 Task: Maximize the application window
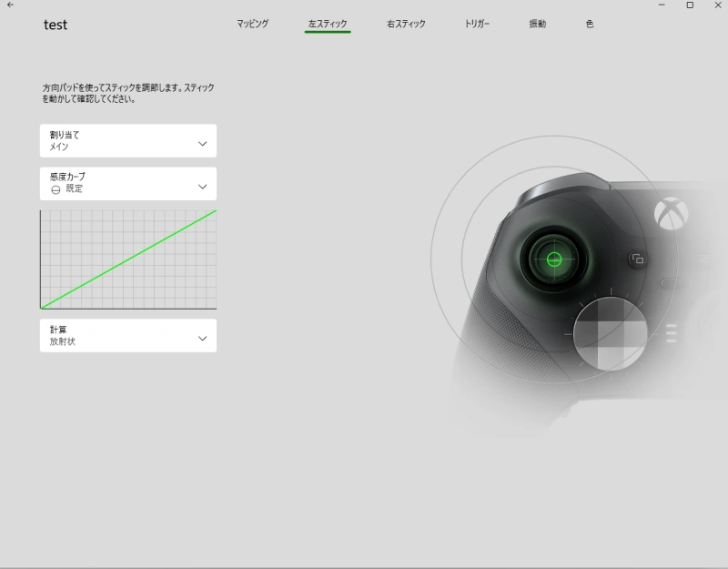pyautogui.click(x=689, y=5)
